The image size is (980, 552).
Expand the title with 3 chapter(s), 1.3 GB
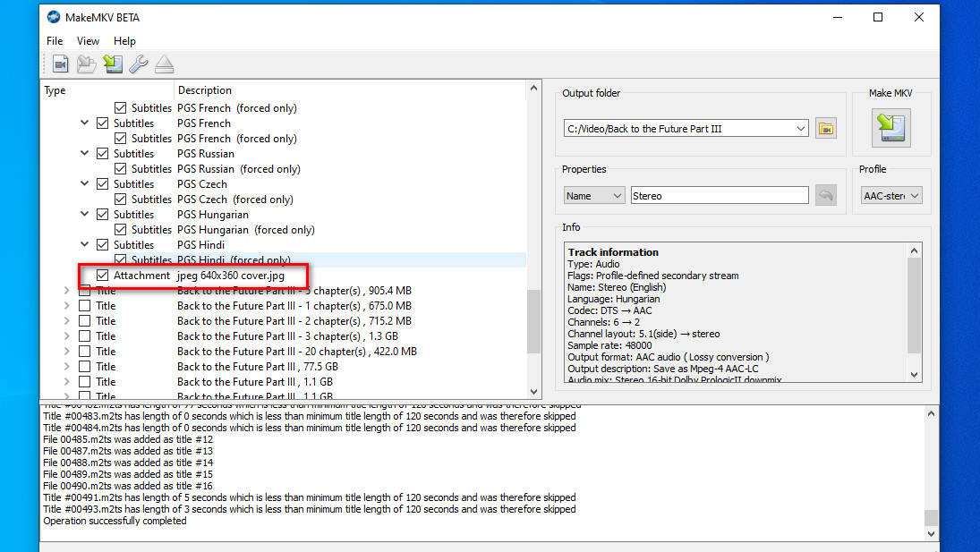67,336
